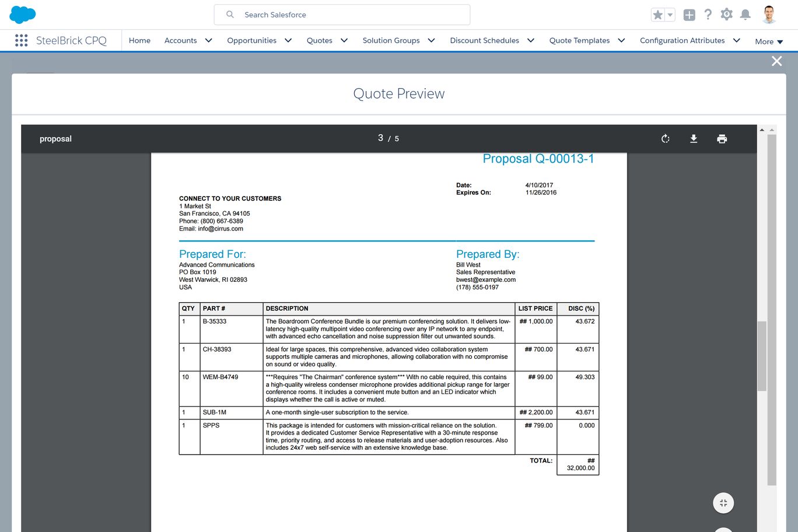Image resolution: width=798 pixels, height=532 pixels.
Task: Open the Help question mark icon
Action: point(708,15)
